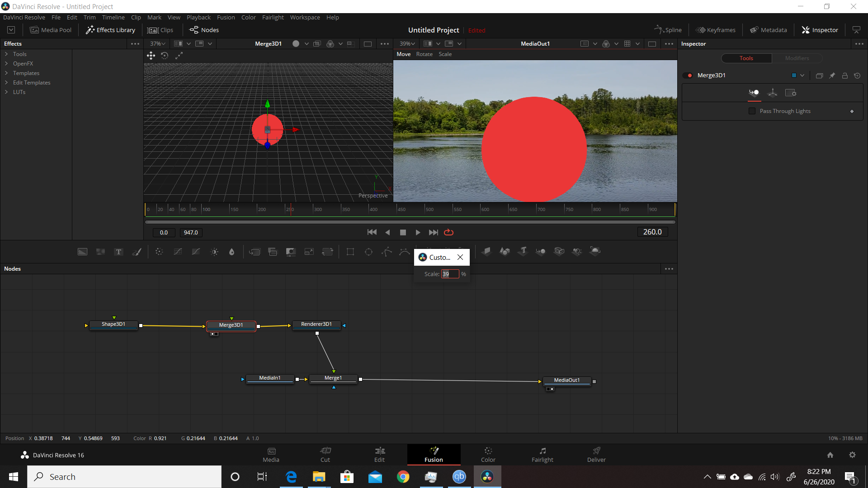Open the Spline editor

click(668, 30)
